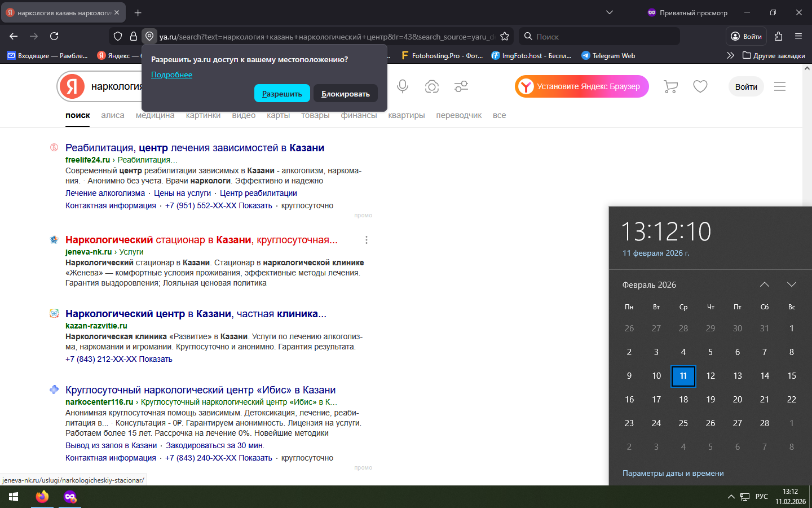Block location access with Блокировать
Image resolution: width=812 pixels, height=508 pixels.
(346, 94)
